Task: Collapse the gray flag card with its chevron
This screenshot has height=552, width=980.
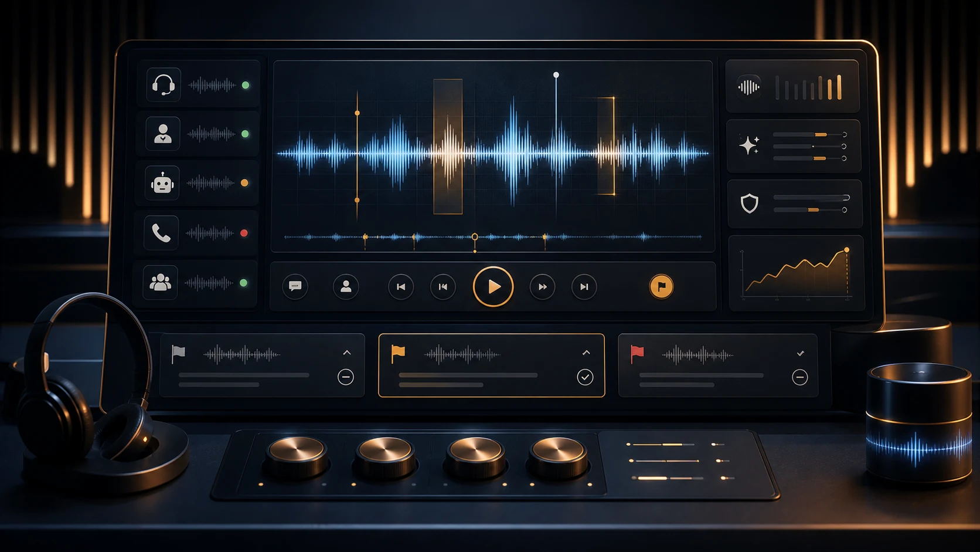Action: pyautogui.click(x=347, y=353)
